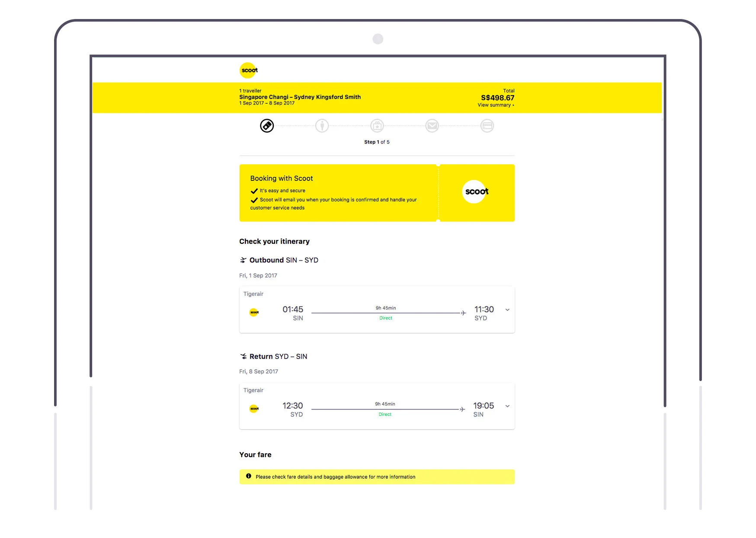Click the return card 'Tigerair' label
The width and height of the screenshot is (756, 538).
point(253,390)
